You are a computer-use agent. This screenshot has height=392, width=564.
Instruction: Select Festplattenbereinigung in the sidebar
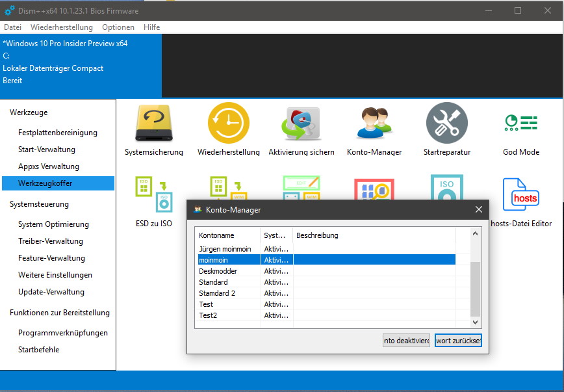tap(58, 133)
